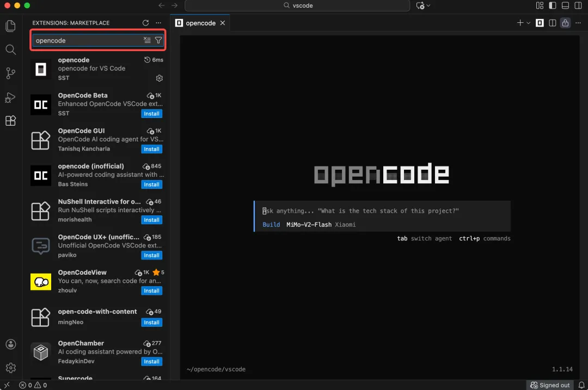Open the Source Control view
This screenshot has height=390, width=588.
click(10, 73)
